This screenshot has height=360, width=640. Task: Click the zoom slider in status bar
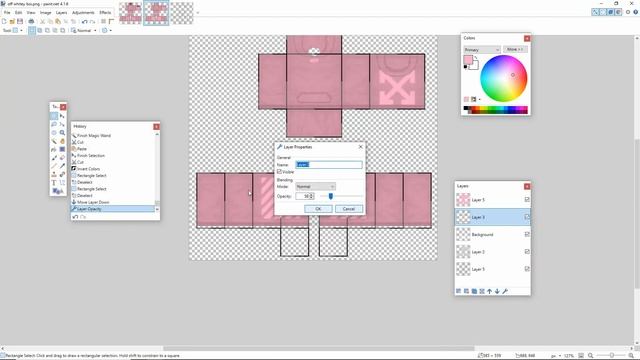tap(611, 356)
